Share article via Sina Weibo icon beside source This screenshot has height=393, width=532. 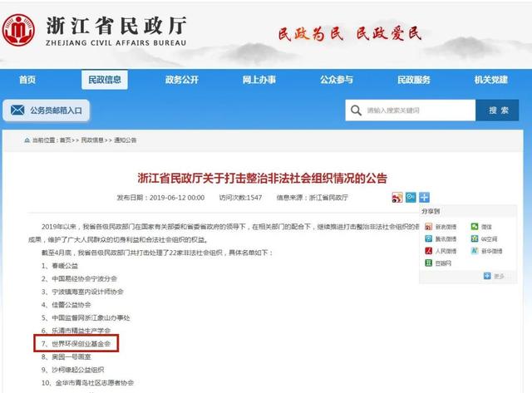(397, 198)
